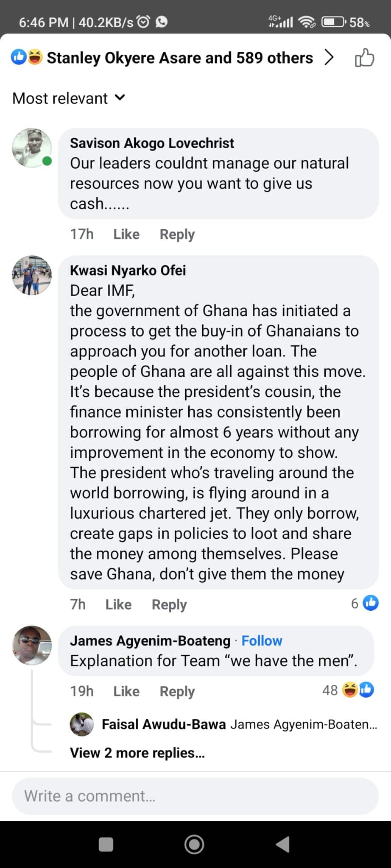This screenshot has height=868, width=391.
Task: Like Kwasi Nyarko Ofei's comment
Action: tap(118, 604)
